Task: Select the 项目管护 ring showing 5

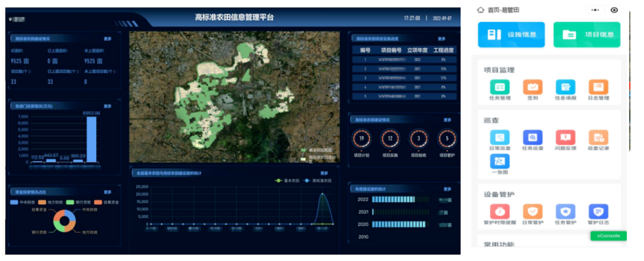Action: (x=446, y=138)
